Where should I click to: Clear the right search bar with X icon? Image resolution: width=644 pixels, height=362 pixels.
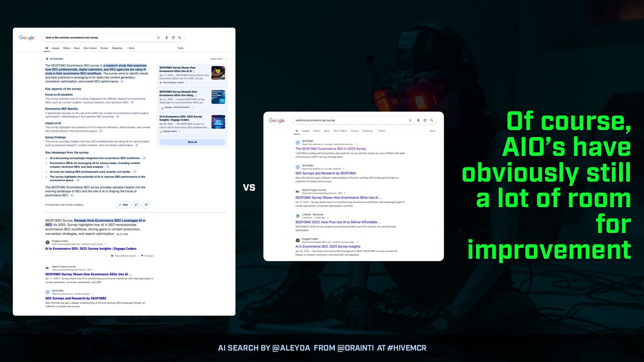point(410,120)
